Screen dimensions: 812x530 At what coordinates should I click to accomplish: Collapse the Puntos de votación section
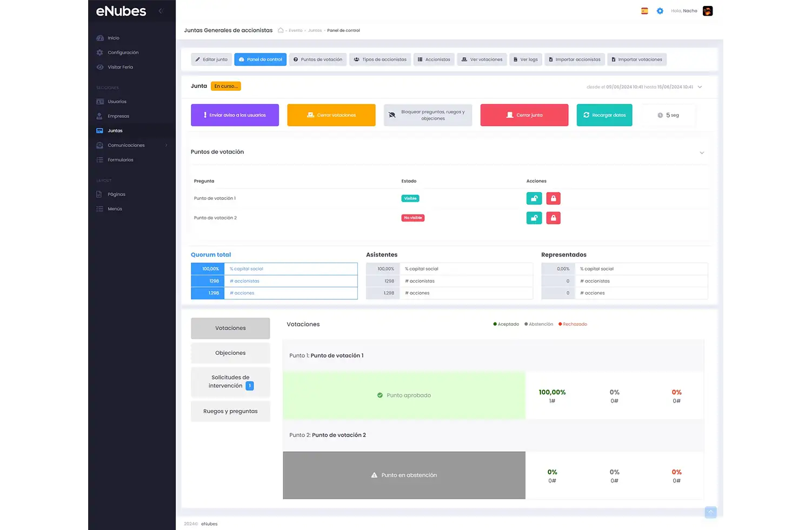(702, 153)
